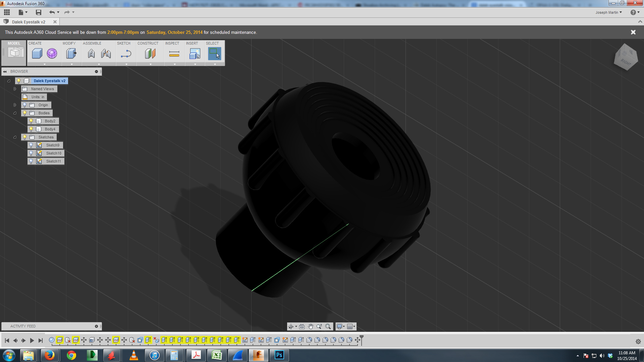Open the timeline settings gear
Screen dimensions: 644x362
[638, 342]
